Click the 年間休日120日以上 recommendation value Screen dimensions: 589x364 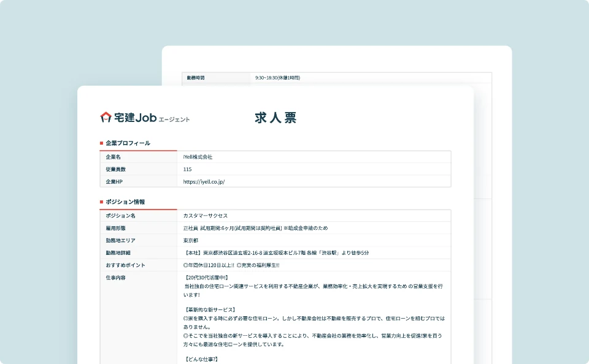[231, 265]
